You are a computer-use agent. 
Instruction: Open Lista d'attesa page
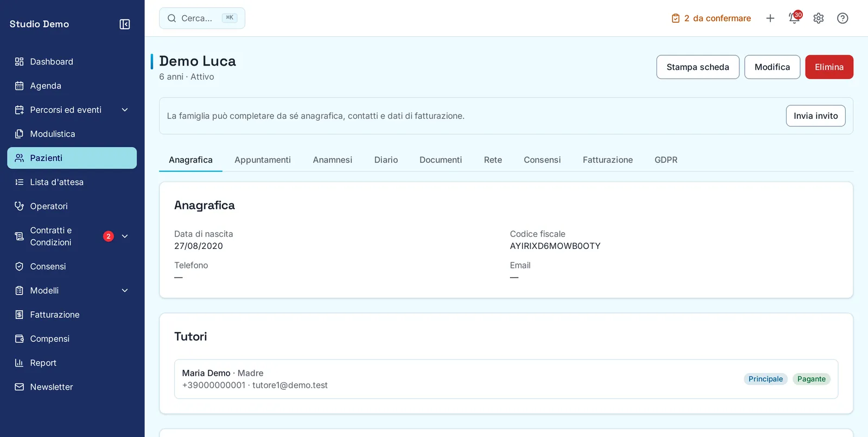click(x=72, y=182)
